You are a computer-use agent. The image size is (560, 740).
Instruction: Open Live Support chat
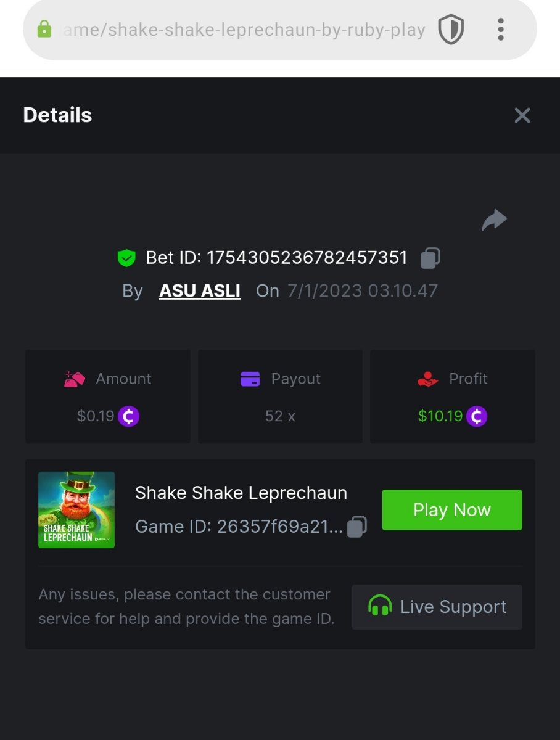[437, 607]
